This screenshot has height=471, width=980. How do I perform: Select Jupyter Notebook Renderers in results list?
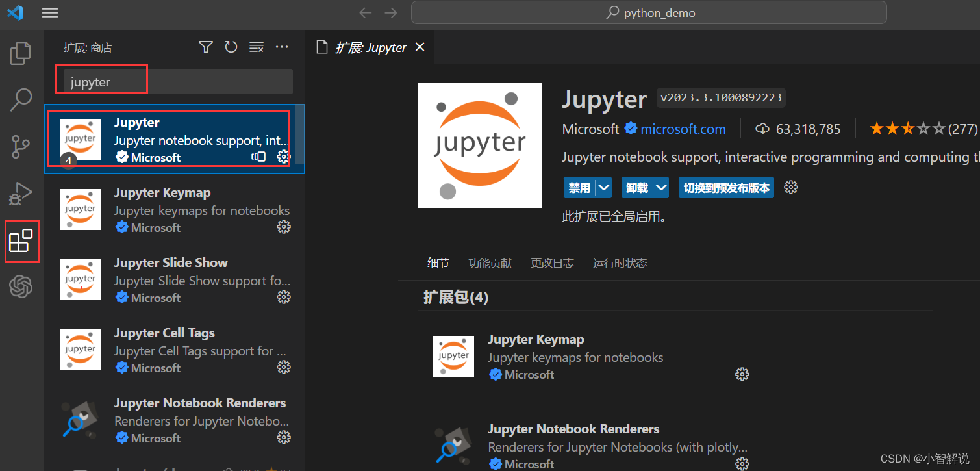174,420
